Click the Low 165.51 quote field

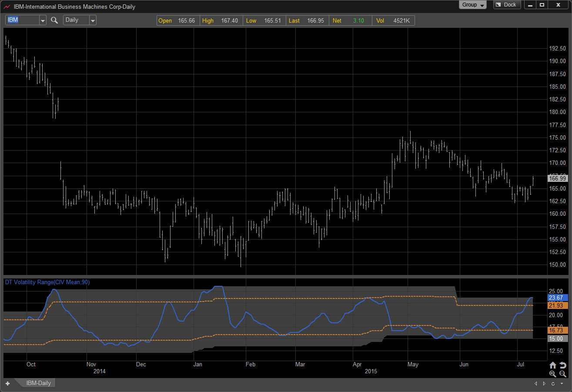tap(264, 20)
